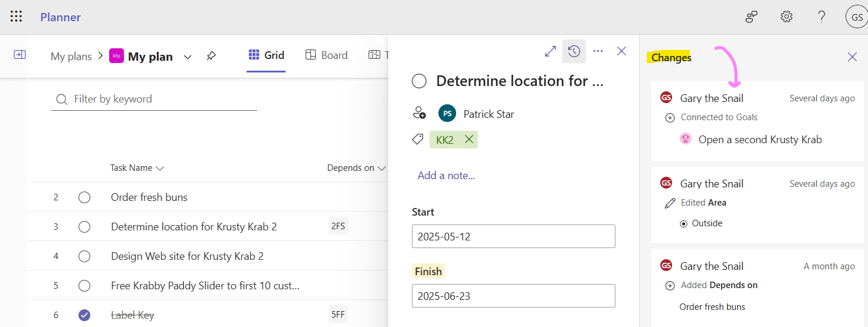
Task: Click the pencil icon next to Edited Area
Action: tap(670, 203)
